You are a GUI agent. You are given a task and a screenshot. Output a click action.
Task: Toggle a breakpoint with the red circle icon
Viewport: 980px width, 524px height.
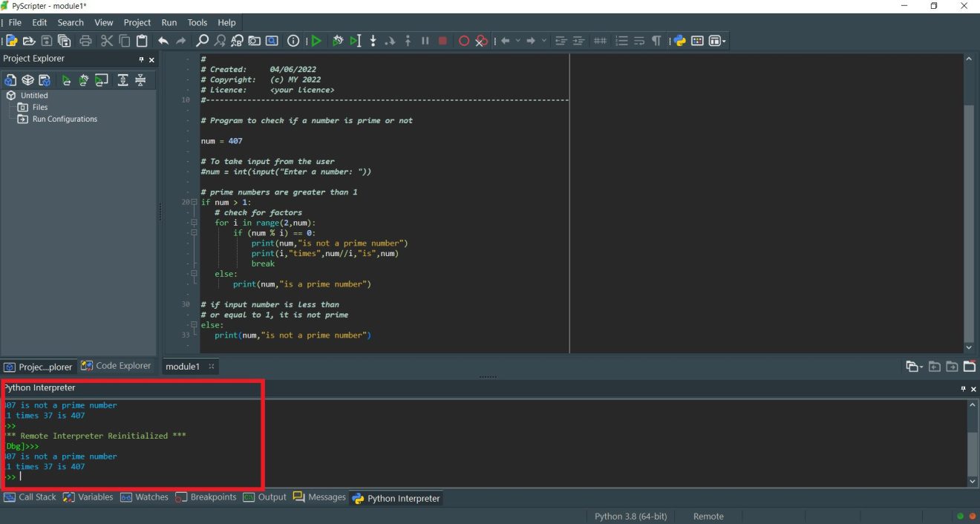[x=464, y=41]
